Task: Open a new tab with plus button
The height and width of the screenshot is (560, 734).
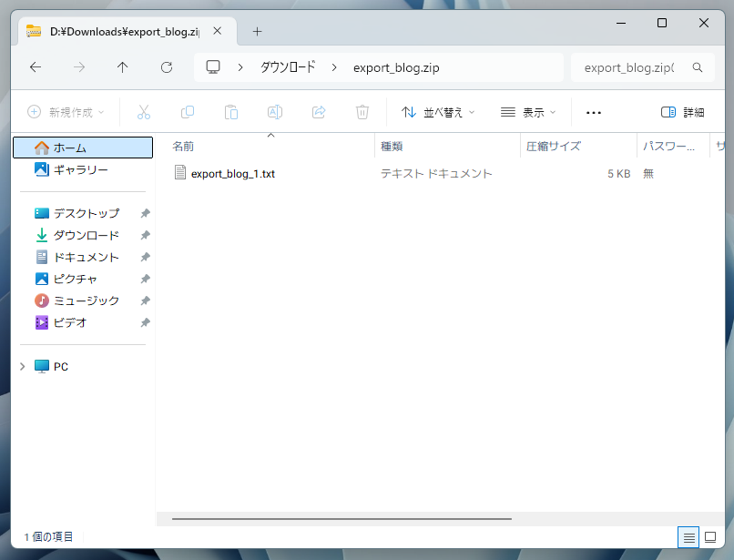Action: click(x=257, y=31)
